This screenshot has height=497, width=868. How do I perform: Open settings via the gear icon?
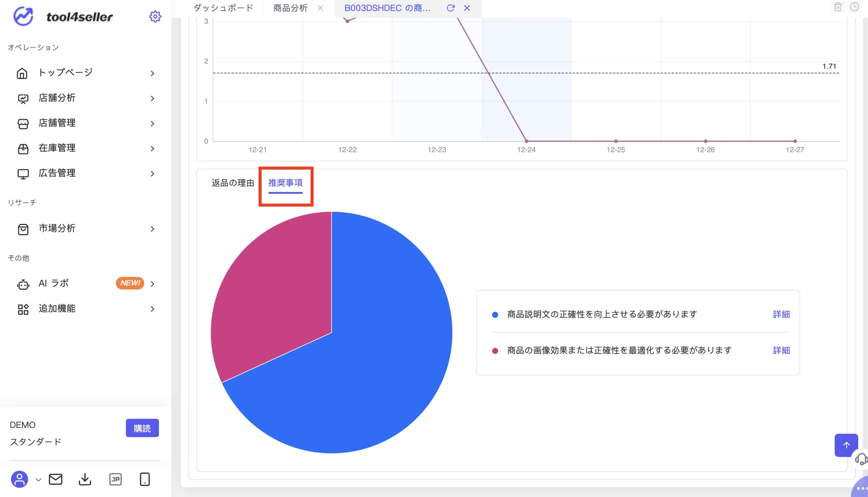[x=155, y=17]
